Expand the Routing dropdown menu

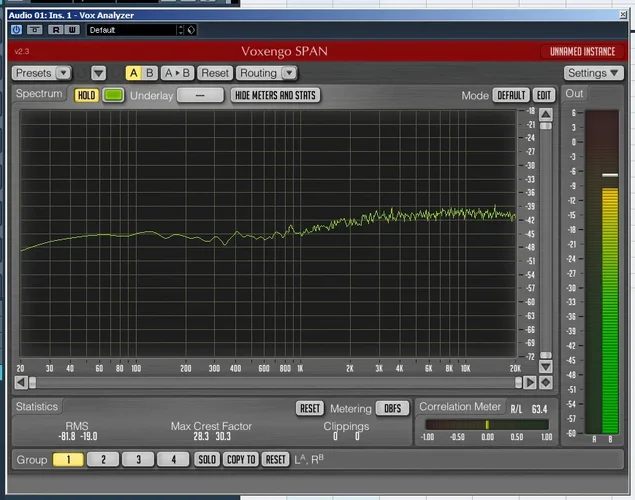click(266, 73)
